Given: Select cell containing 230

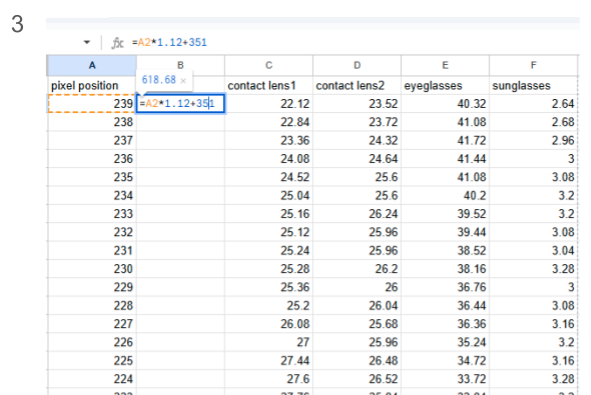Looking at the screenshot, I should tap(92, 269).
